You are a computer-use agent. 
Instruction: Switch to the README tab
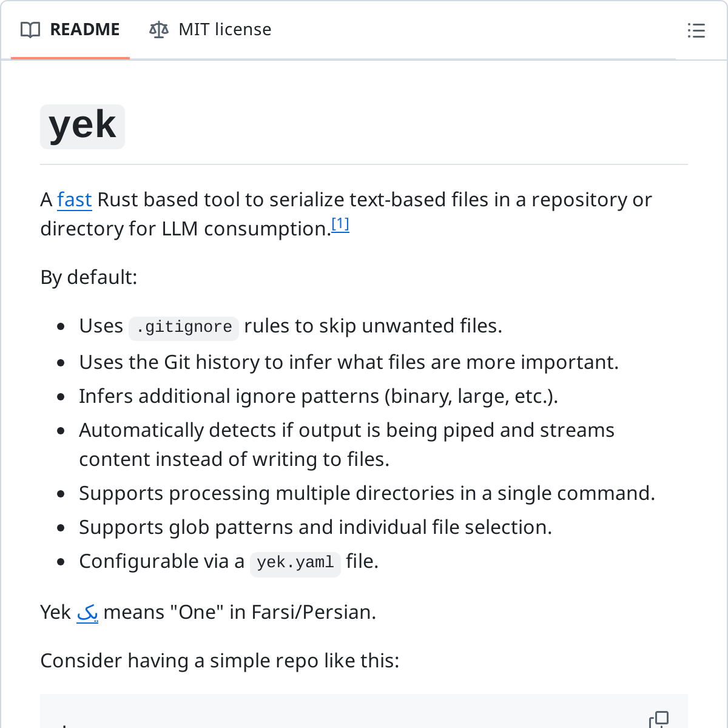click(x=70, y=30)
